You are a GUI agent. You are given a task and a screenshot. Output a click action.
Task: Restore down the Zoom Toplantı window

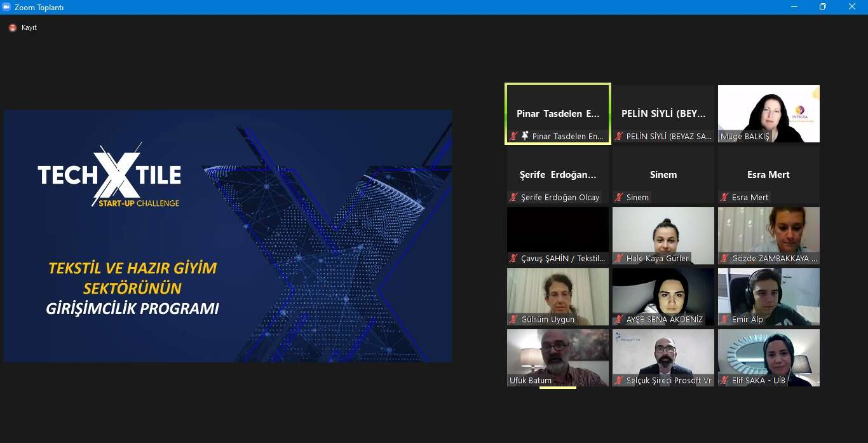(x=823, y=7)
